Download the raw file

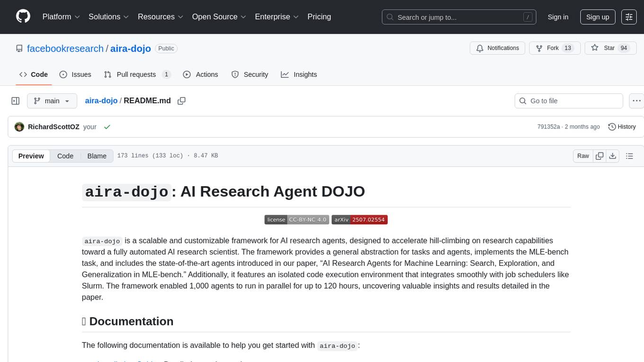click(612, 156)
